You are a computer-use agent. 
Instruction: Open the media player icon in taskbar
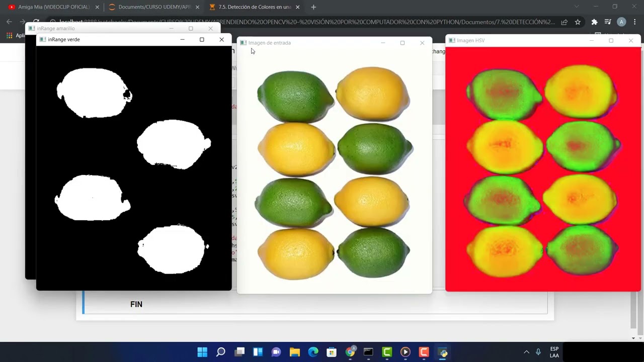point(406,352)
